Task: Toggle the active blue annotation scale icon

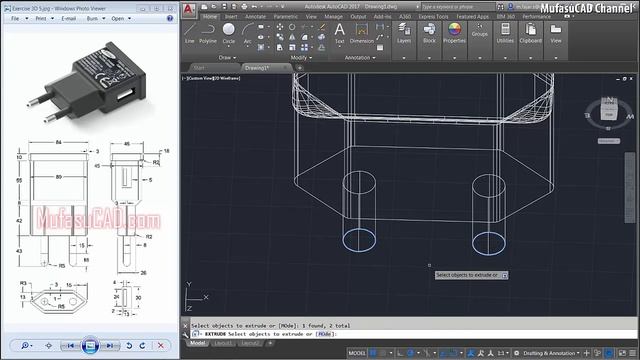Action: (x=471, y=353)
